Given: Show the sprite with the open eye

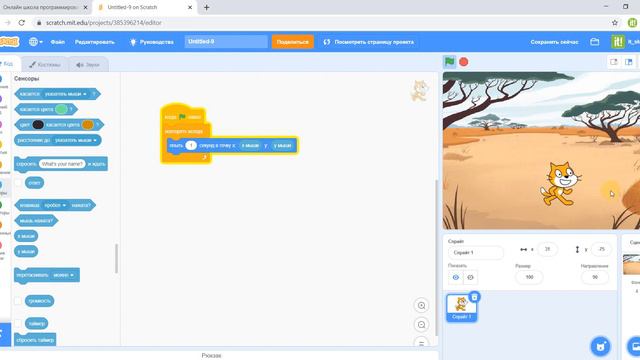Looking at the screenshot, I should click(456, 277).
